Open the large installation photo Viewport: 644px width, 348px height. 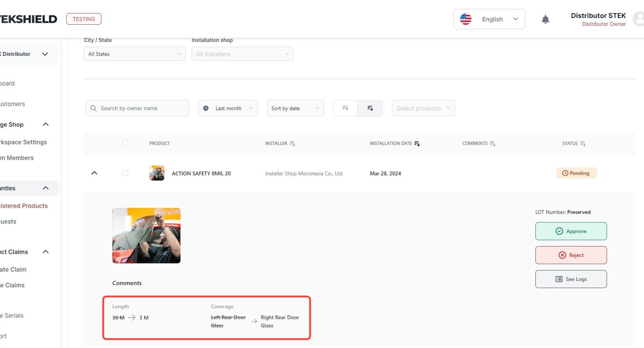pyautogui.click(x=146, y=235)
